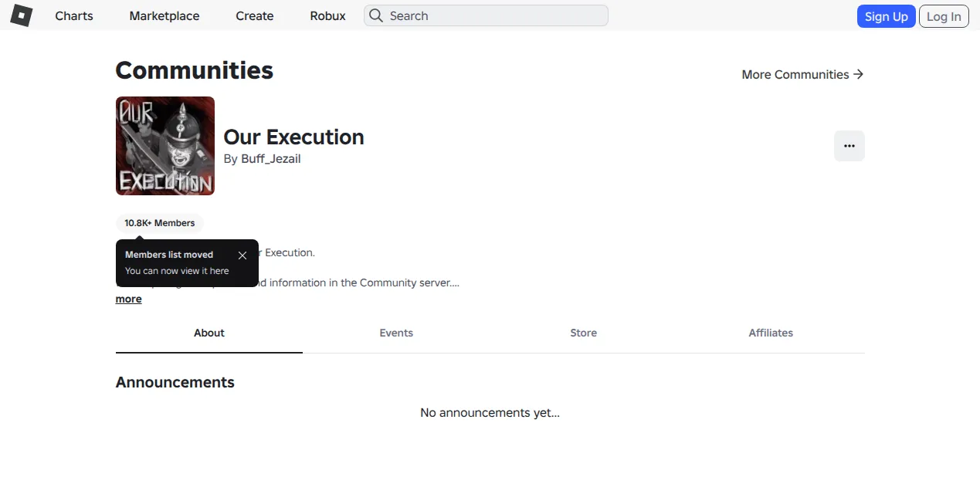This screenshot has height=477, width=980.
Task: Open the 10.8K+ Members badge
Action: tap(160, 223)
